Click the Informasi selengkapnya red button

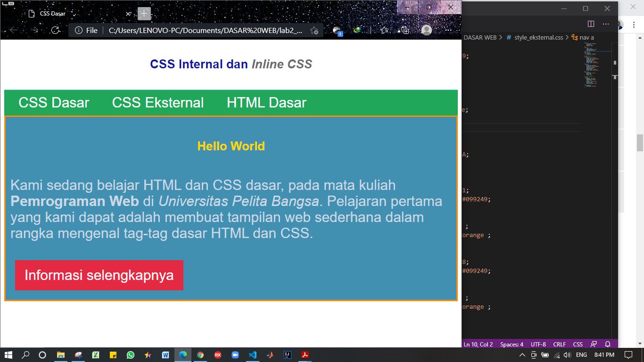point(99,275)
